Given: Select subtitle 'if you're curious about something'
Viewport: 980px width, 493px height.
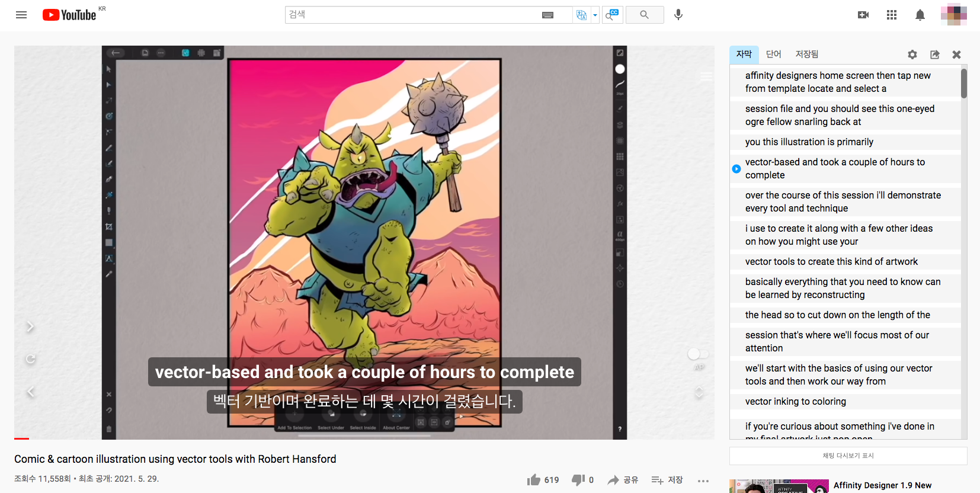Looking at the screenshot, I should pos(846,429).
